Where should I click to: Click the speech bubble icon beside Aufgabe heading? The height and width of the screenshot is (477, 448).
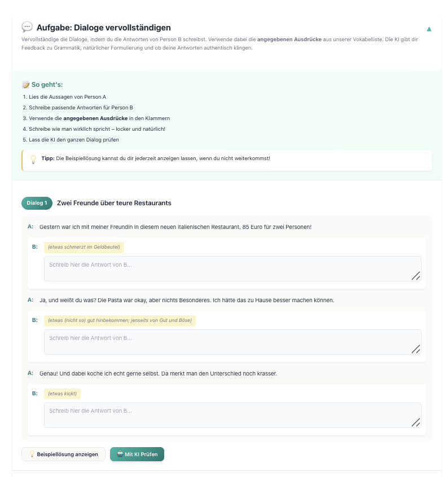(x=27, y=27)
